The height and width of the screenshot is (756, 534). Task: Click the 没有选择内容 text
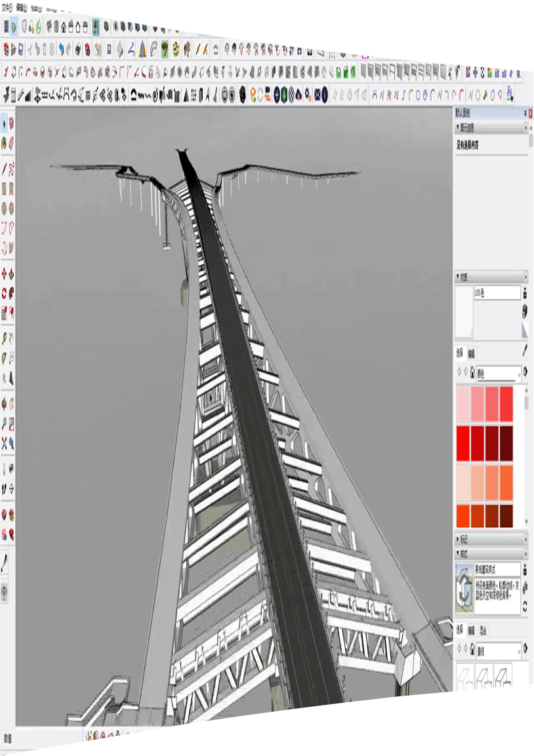pos(468,145)
